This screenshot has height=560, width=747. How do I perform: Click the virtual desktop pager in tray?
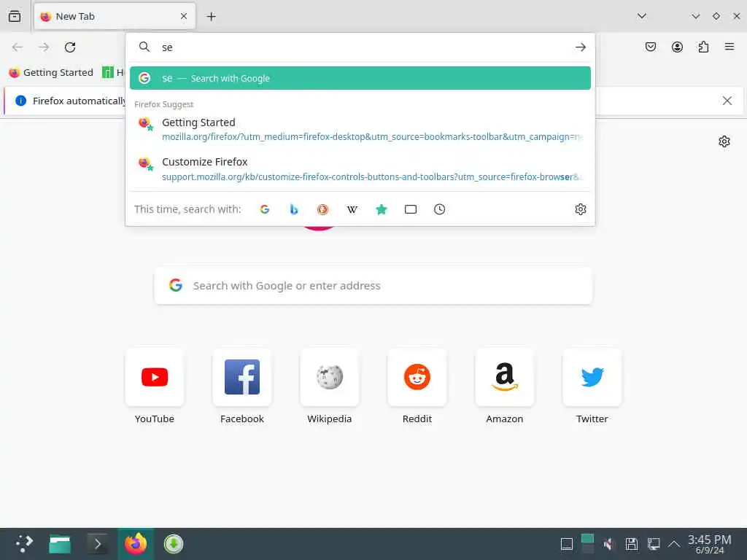[x=587, y=544]
